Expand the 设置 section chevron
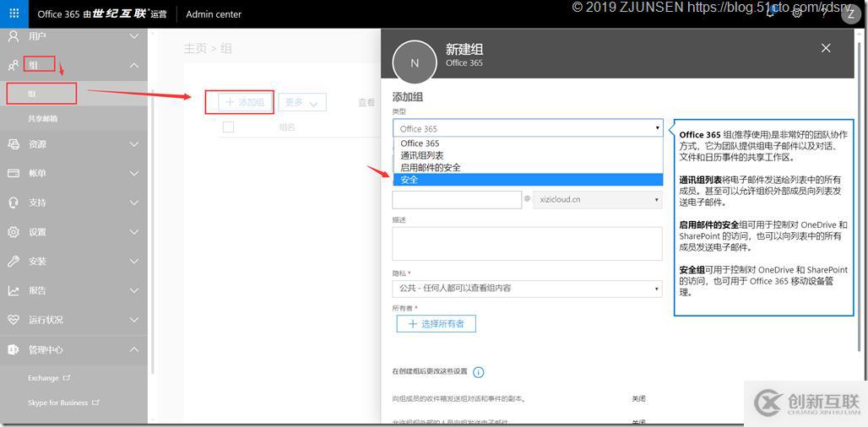 click(x=134, y=232)
